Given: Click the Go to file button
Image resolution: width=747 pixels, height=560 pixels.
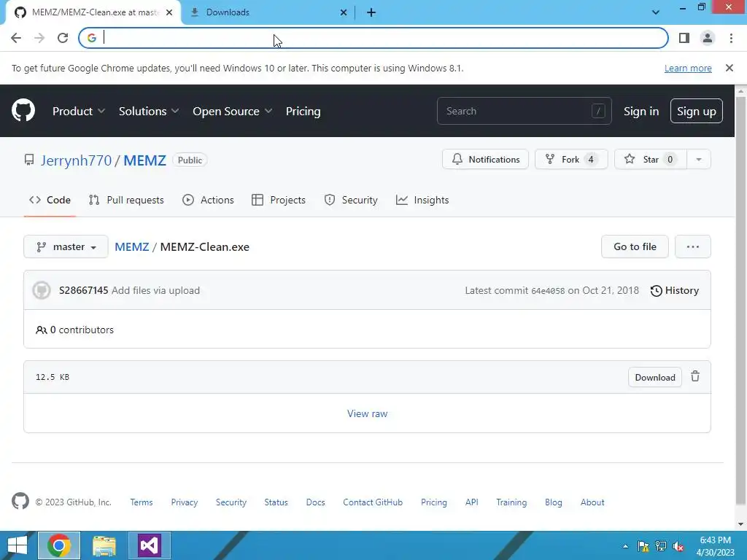Looking at the screenshot, I should coord(635,246).
